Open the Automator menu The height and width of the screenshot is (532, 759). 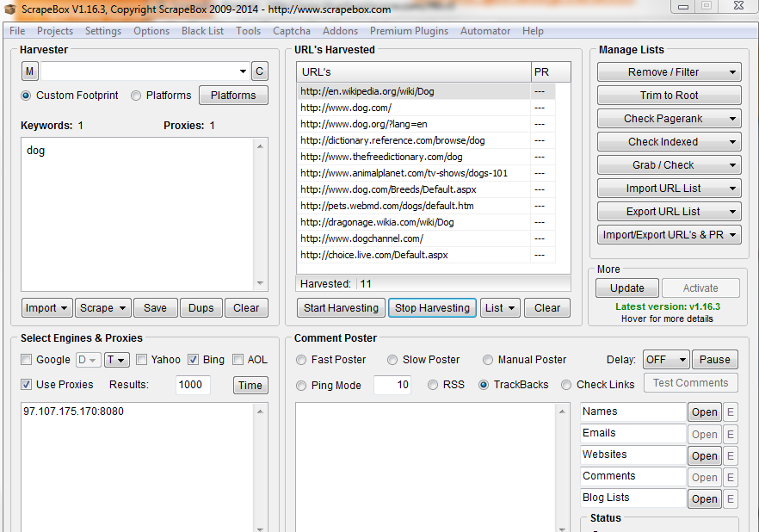(485, 31)
